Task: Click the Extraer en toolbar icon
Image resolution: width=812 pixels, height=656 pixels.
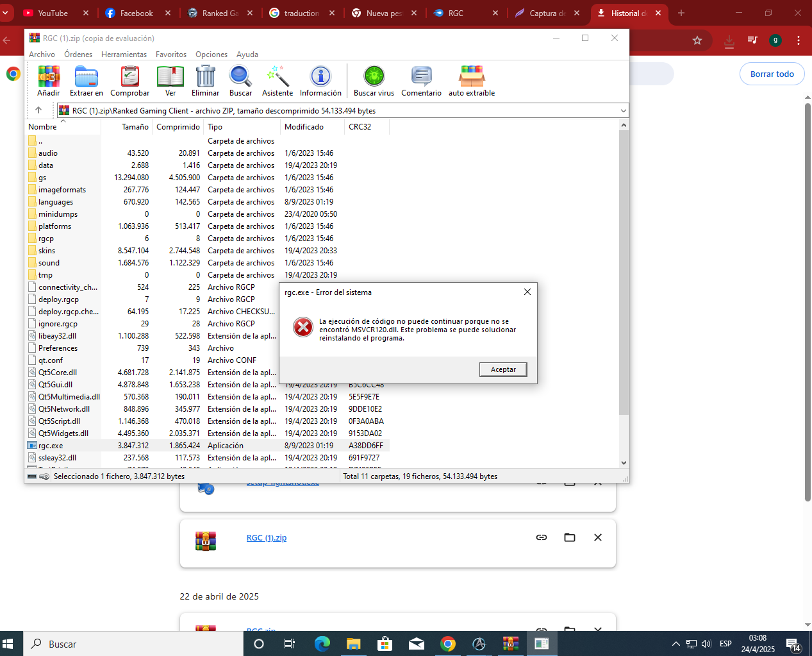Action: [x=87, y=81]
